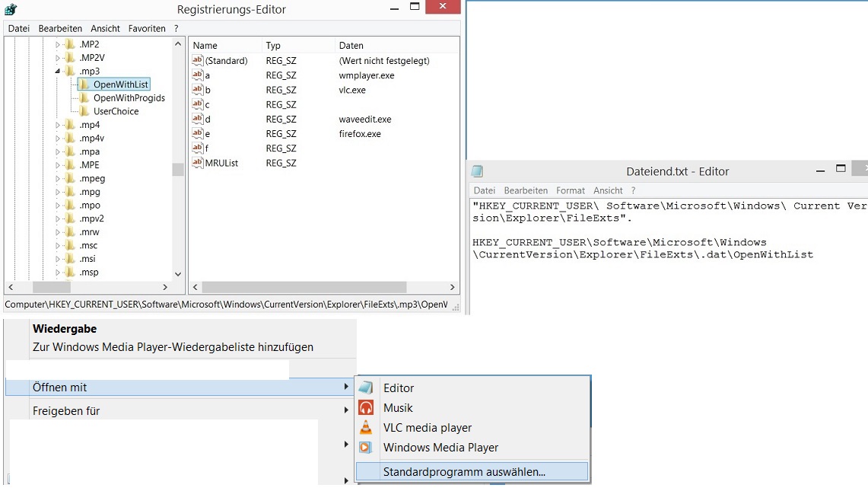Click Wiedergabe in context menu
Screen dimensions: 868x488
(x=65, y=328)
